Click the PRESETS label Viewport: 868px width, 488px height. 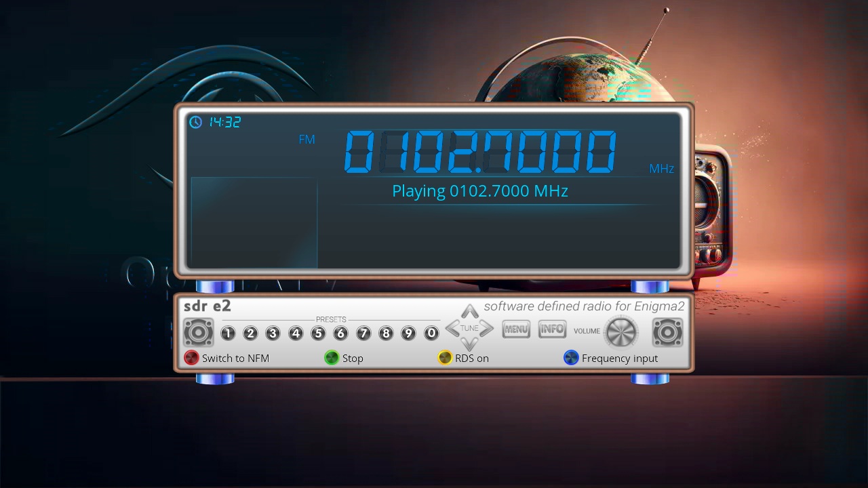coord(331,320)
